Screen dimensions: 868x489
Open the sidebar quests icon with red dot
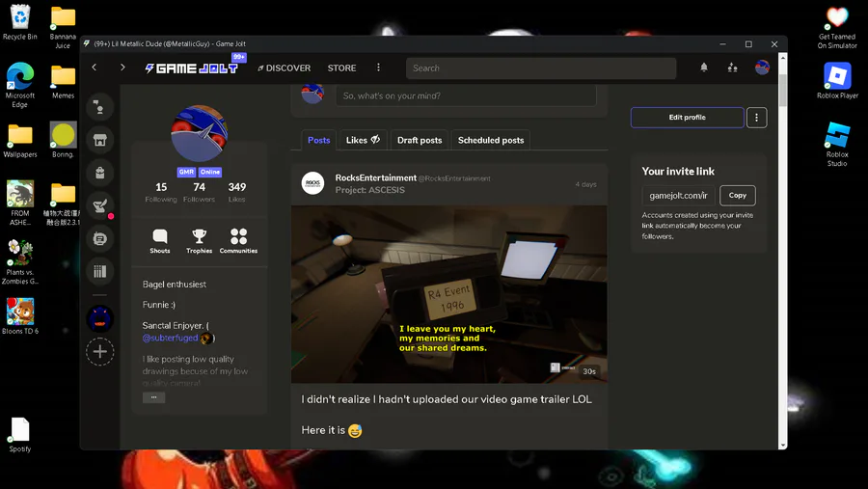[x=99, y=206]
